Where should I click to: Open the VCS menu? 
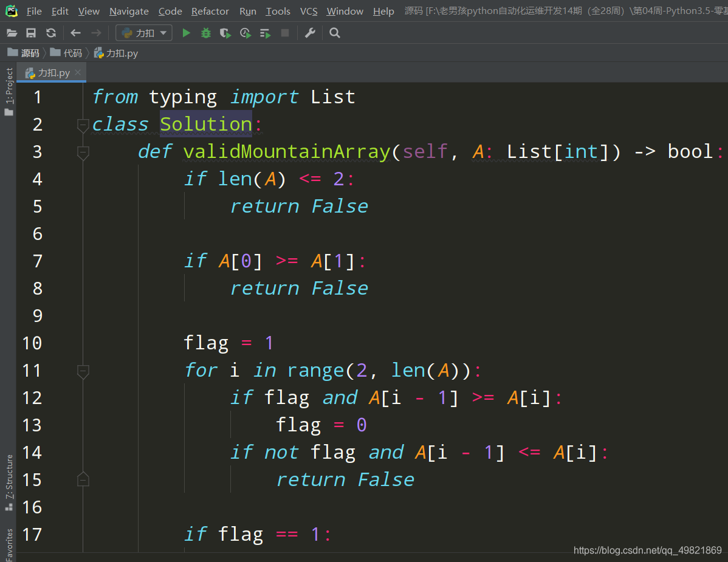point(308,11)
